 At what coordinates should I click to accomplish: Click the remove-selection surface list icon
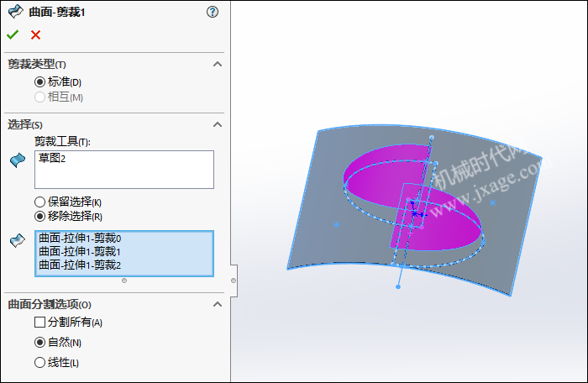click(18, 240)
